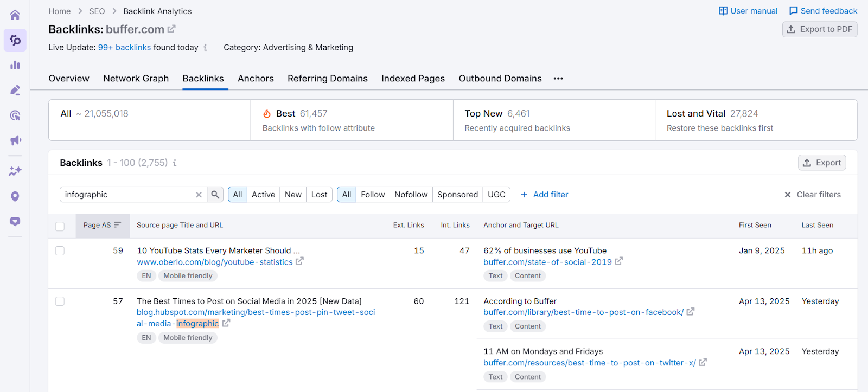Select the Top New summary card
The height and width of the screenshot is (392, 868).
click(x=554, y=120)
